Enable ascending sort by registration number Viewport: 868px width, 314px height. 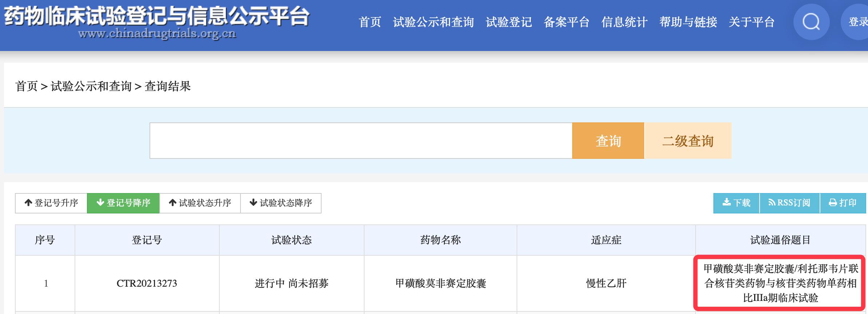click(x=51, y=203)
